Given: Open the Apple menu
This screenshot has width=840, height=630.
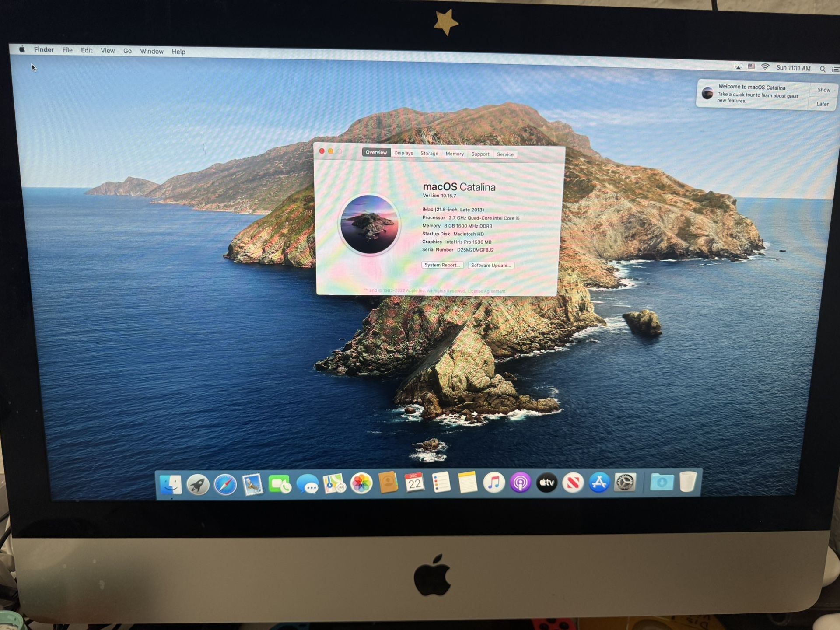Looking at the screenshot, I should (x=22, y=49).
